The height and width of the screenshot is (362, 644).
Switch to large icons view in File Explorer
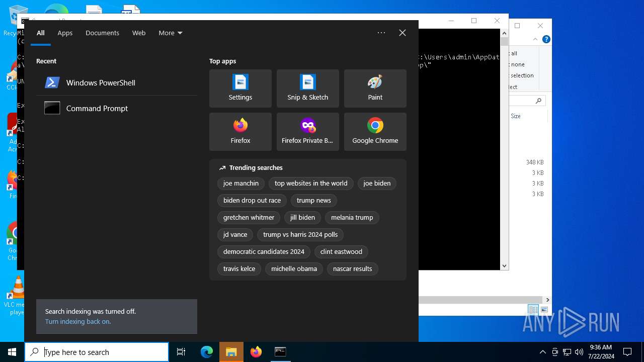point(544,310)
